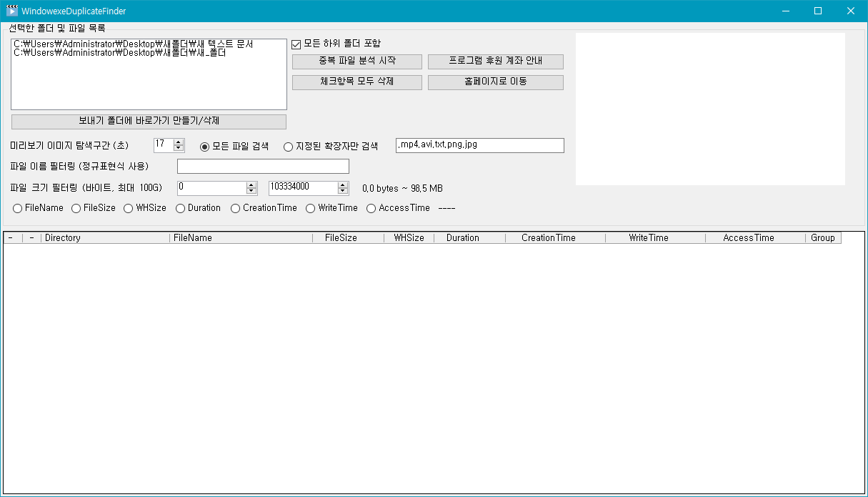Image resolution: width=868 pixels, height=497 pixels.
Task: Decrease minimum file size spinner
Action: [251, 191]
